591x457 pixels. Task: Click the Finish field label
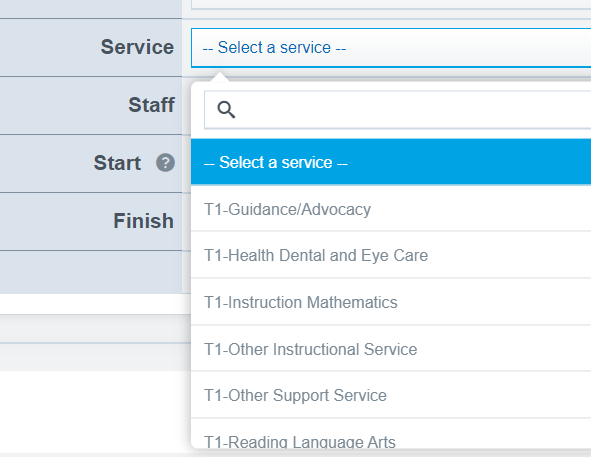(x=144, y=221)
